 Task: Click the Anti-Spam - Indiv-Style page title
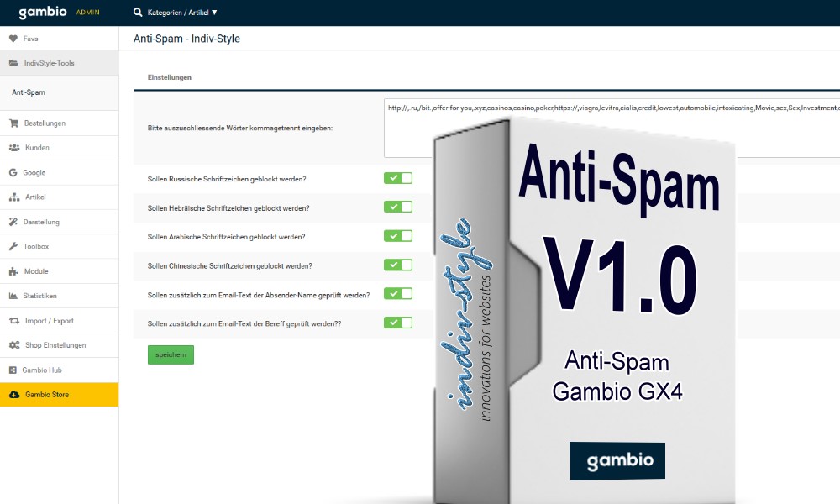pos(187,39)
